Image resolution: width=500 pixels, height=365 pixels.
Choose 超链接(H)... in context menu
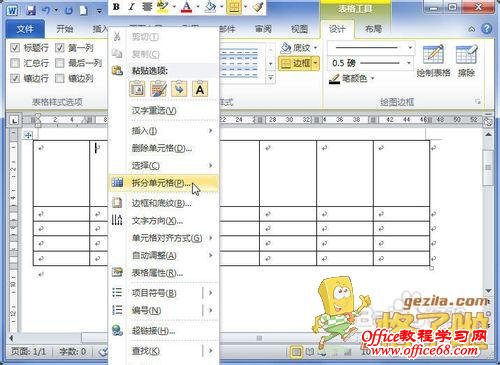tap(163, 331)
